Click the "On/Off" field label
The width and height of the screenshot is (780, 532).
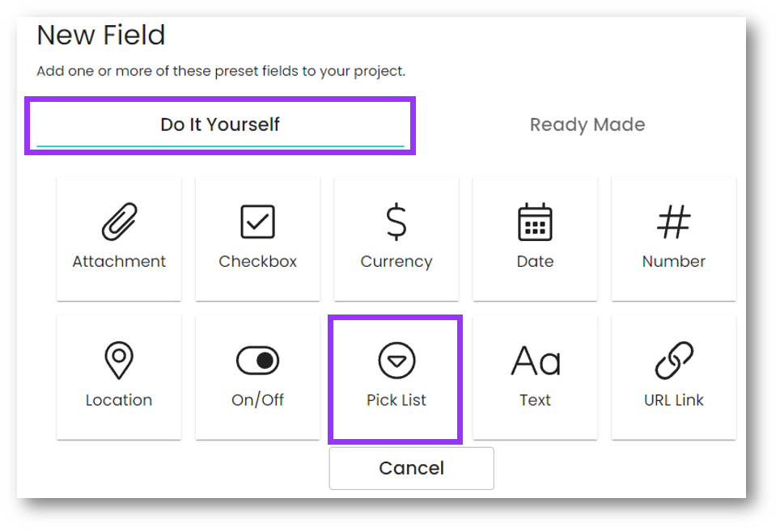[x=257, y=399]
